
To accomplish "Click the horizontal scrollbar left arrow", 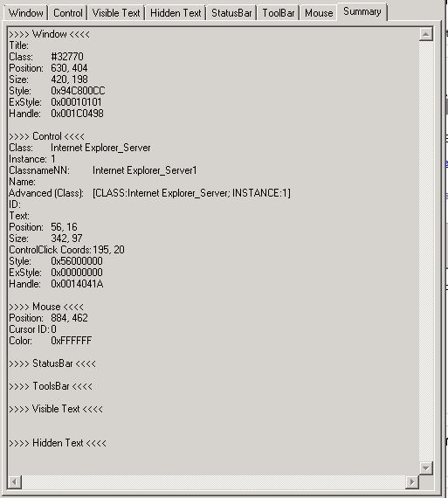I will (x=14, y=482).
